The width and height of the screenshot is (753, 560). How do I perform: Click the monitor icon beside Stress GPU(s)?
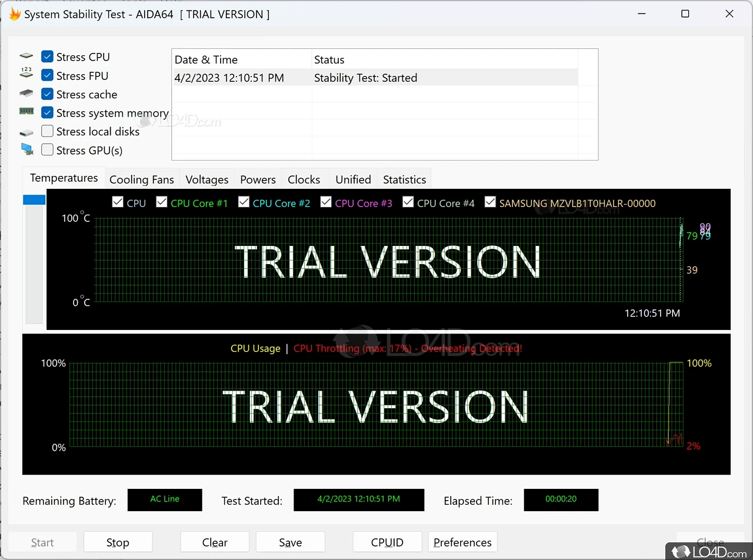(x=27, y=149)
